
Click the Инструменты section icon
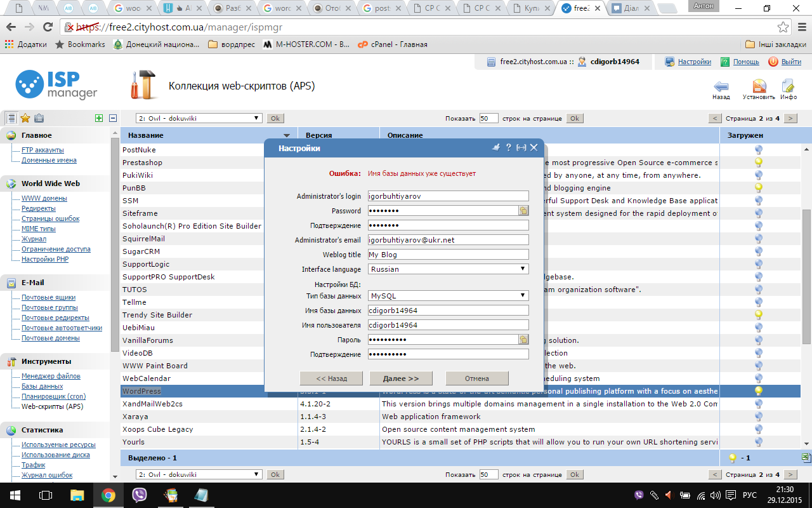(11, 361)
